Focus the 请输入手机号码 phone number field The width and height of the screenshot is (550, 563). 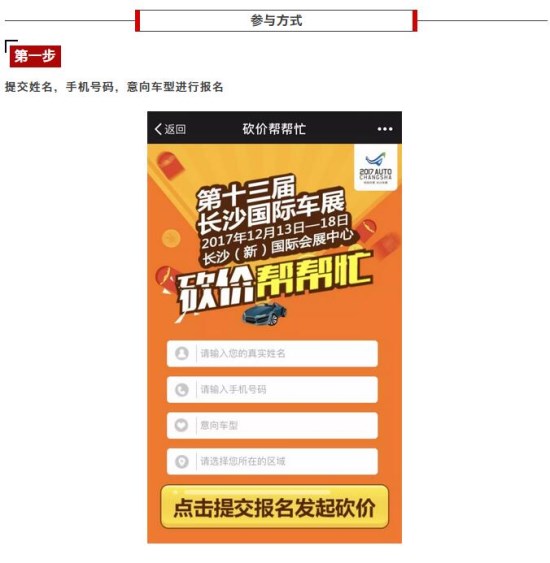272,390
